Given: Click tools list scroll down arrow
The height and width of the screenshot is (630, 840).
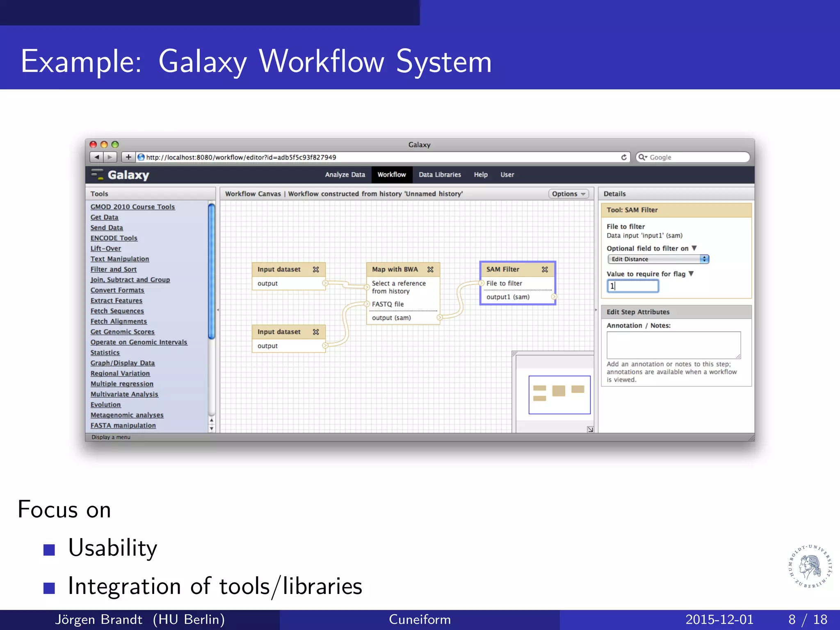Looking at the screenshot, I should click(x=212, y=429).
